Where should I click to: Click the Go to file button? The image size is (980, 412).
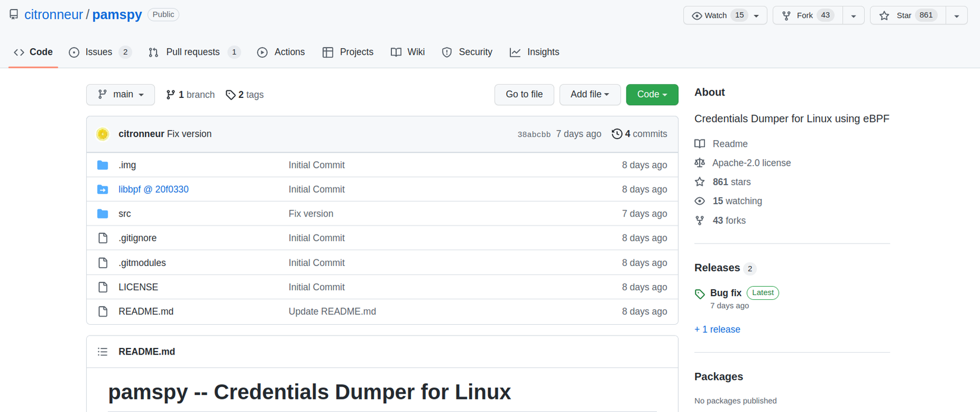pos(524,95)
